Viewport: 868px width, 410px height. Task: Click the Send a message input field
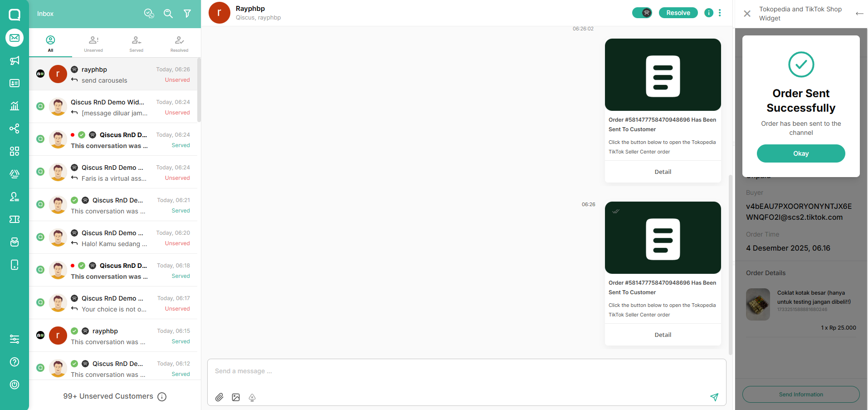pyautogui.click(x=466, y=371)
